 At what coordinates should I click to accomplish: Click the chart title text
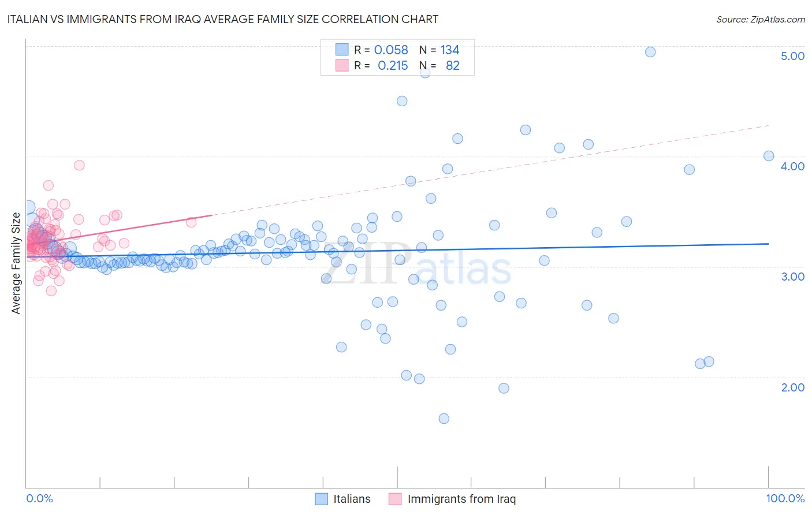[222, 19]
